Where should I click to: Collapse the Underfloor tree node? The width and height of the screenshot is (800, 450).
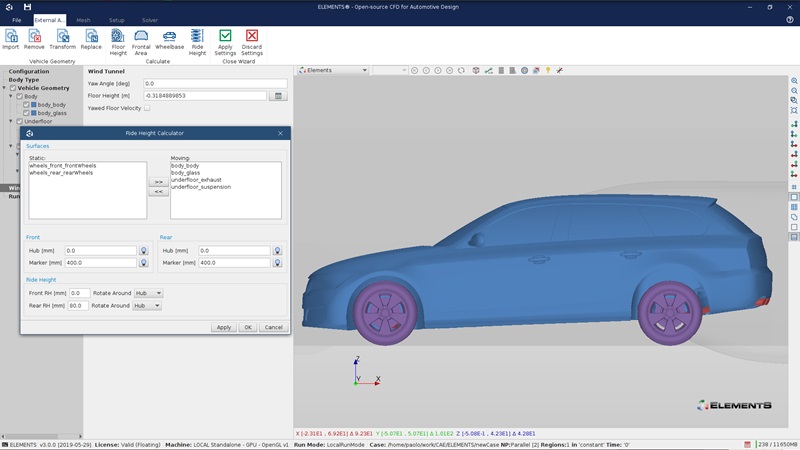pos(11,121)
